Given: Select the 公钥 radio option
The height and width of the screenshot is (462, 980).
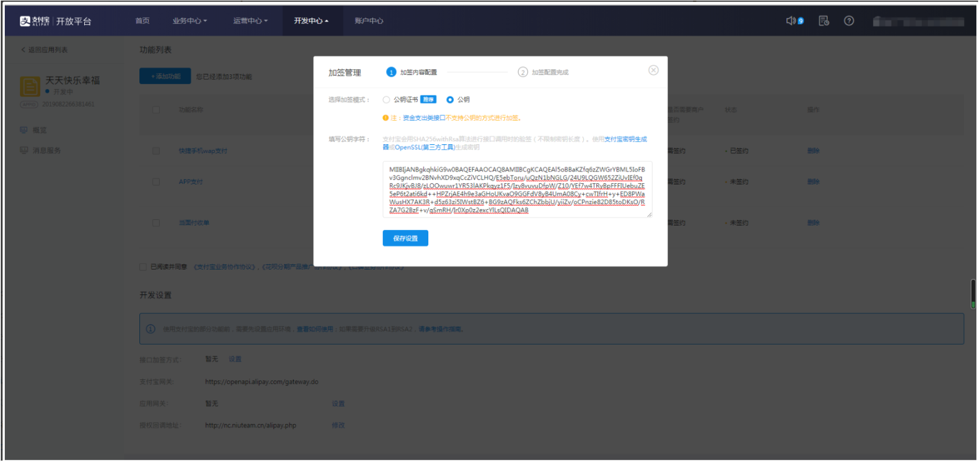Looking at the screenshot, I should (450, 100).
